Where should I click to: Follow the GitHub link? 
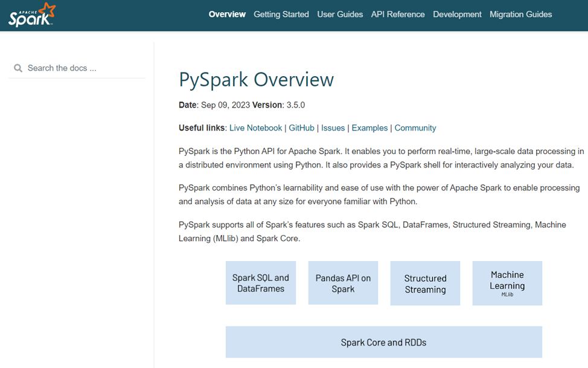pos(301,128)
